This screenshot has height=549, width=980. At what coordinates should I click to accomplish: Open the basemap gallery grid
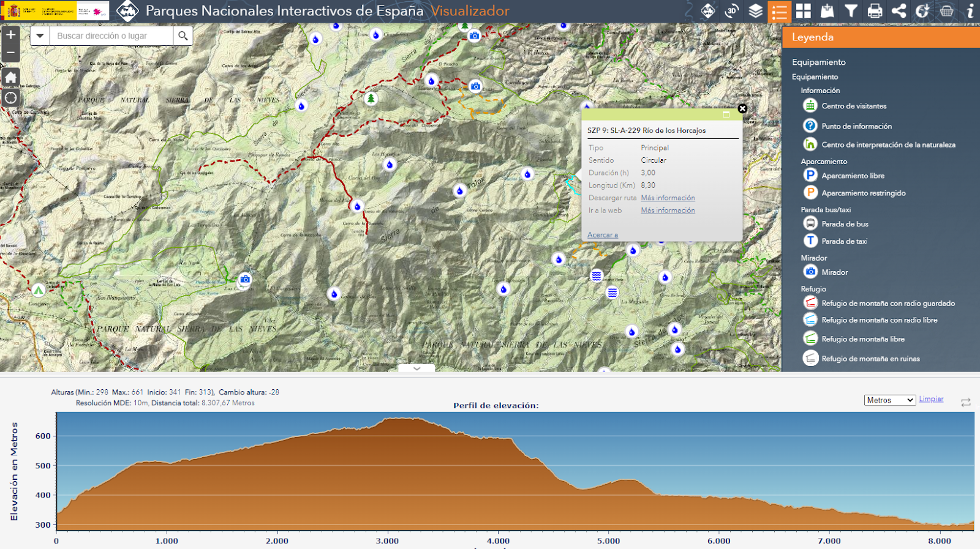pyautogui.click(x=804, y=11)
